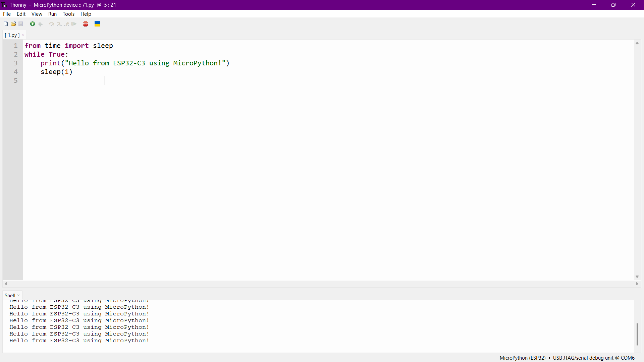Open the Run menu
644x362 pixels.
click(x=52, y=14)
